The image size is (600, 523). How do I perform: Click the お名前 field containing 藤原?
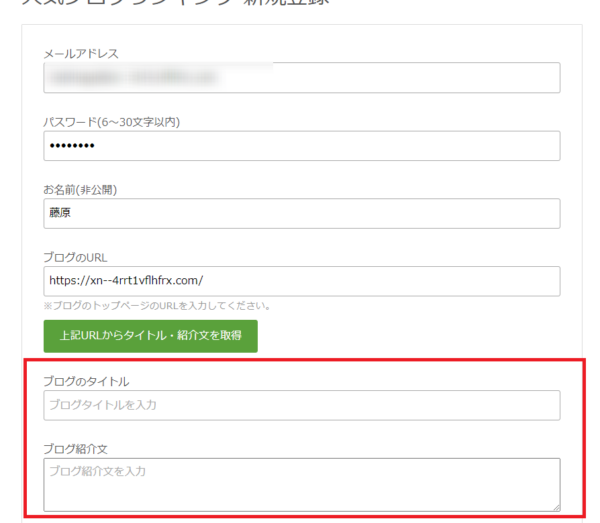click(x=300, y=213)
